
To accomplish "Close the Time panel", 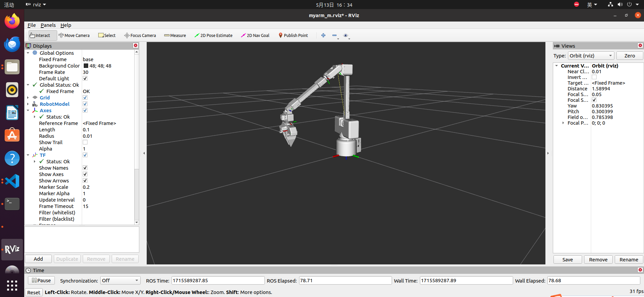I will pos(640,270).
